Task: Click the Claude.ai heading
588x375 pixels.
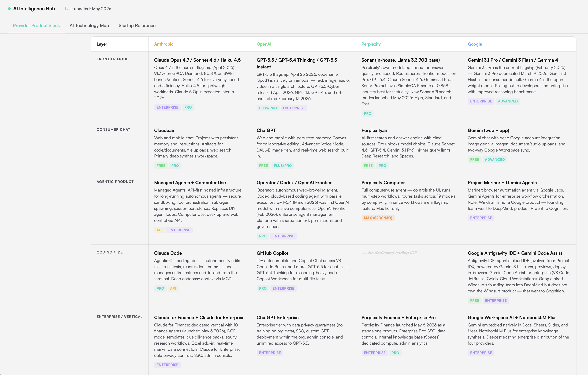Action: pos(164,130)
